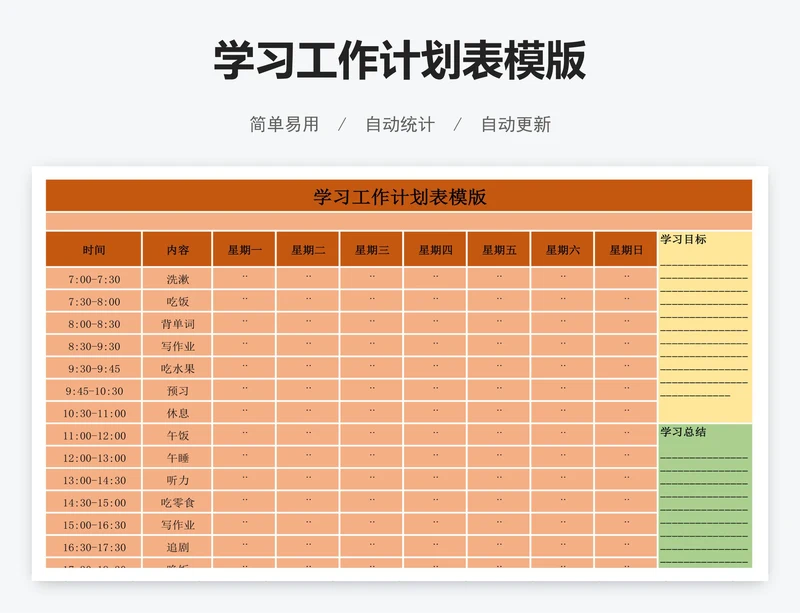Click the 洗漱 content cell
This screenshot has width=800, height=613.
(177, 279)
